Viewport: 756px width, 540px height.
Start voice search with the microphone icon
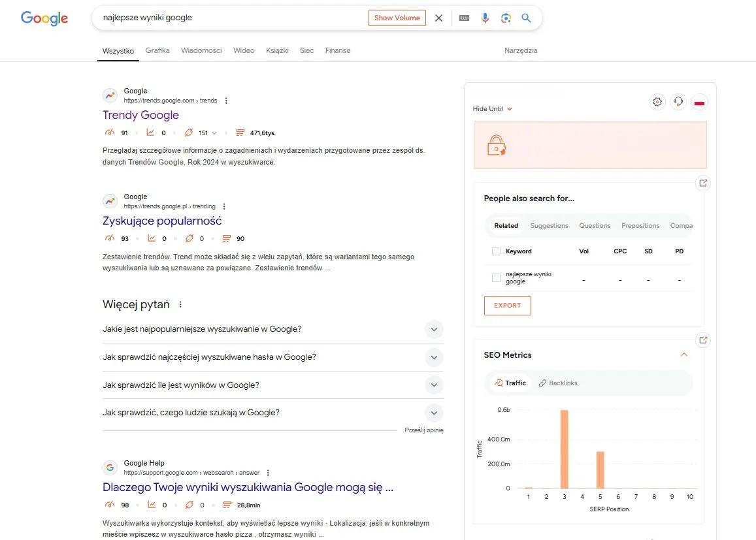[x=485, y=18]
